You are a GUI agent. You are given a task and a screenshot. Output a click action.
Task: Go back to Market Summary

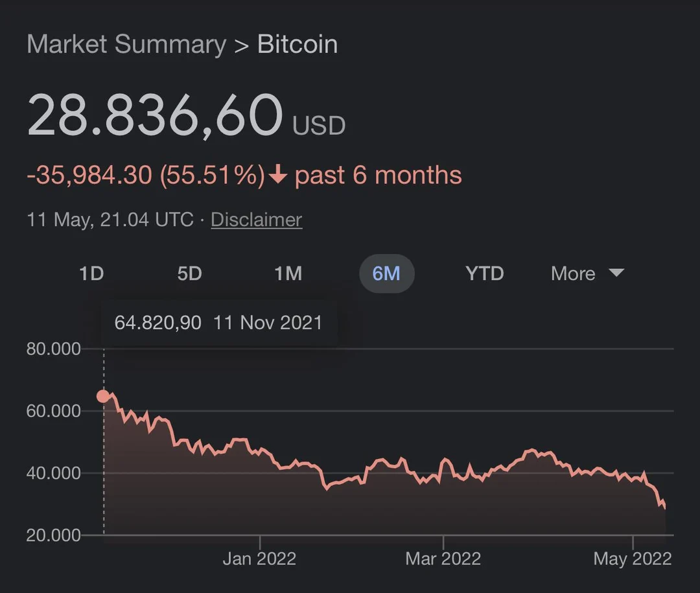point(126,44)
